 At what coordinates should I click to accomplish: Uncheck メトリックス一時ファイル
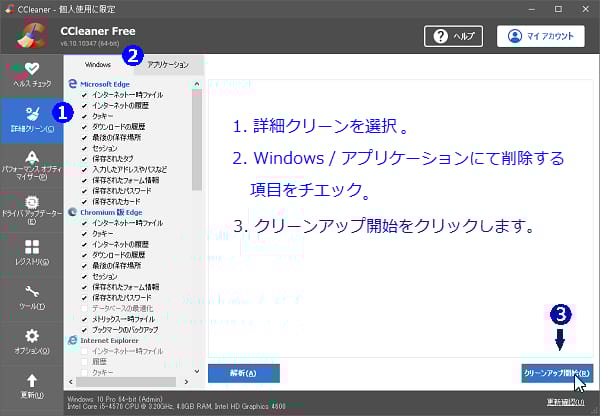(x=84, y=319)
